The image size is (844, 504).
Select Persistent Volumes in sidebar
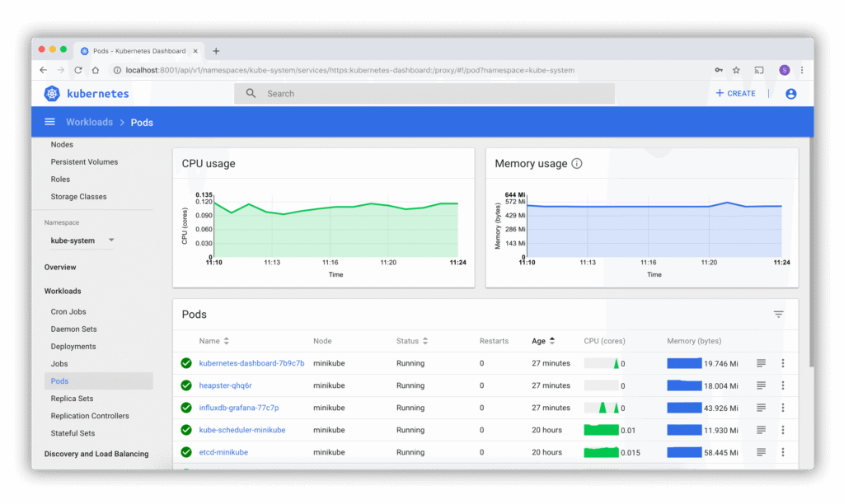coord(84,162)
